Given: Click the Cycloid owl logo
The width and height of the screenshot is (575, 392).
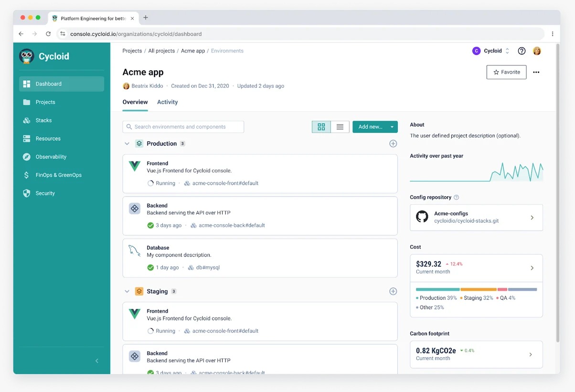Looking at the screenshot, I should tap(27, 56).
